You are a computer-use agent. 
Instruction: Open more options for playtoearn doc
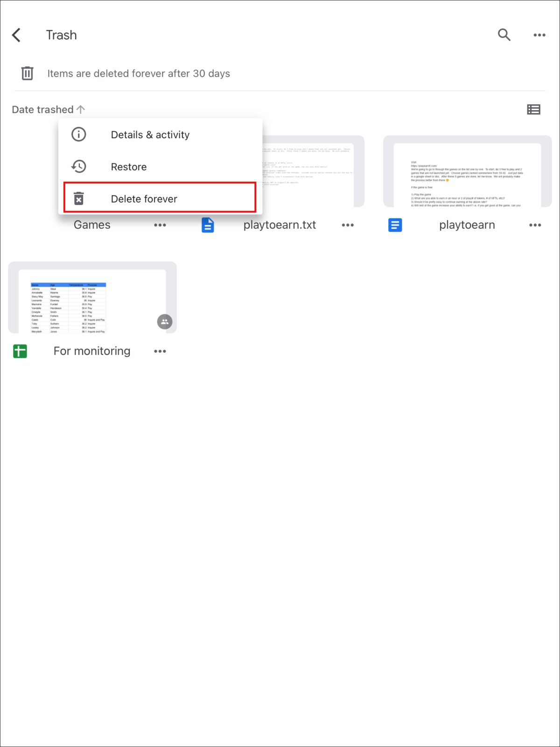535,225
